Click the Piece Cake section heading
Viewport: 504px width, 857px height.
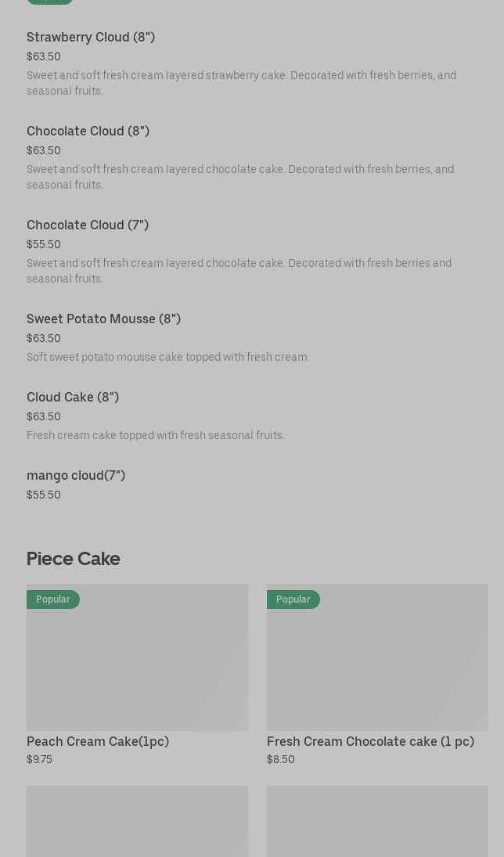coord(74,559)
